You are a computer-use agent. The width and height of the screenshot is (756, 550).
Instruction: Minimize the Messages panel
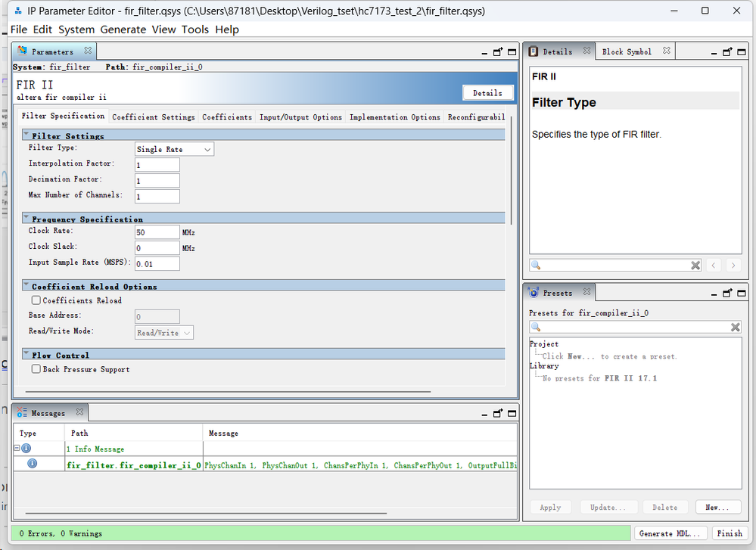pos(484,414)
